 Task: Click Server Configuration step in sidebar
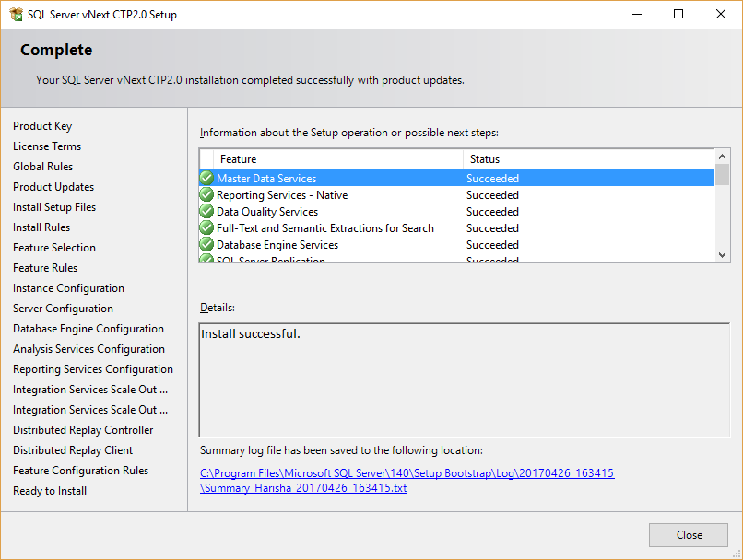63,309
